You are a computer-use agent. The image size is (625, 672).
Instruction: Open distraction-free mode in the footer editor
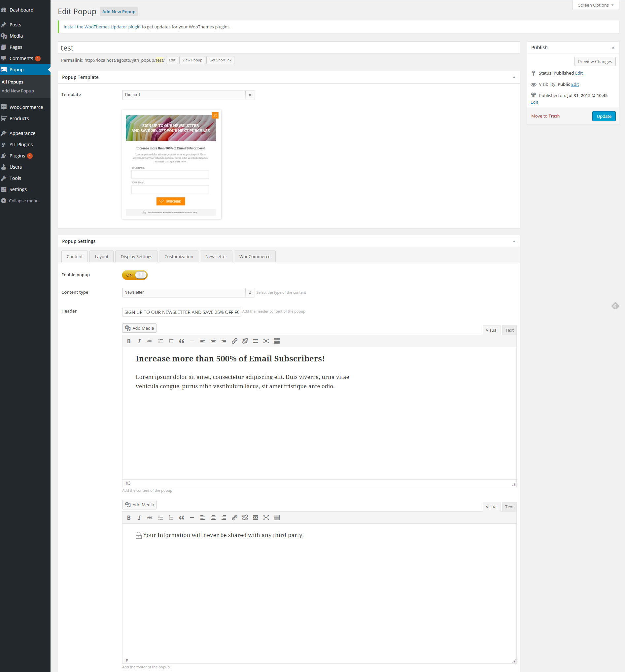(266, 518)
